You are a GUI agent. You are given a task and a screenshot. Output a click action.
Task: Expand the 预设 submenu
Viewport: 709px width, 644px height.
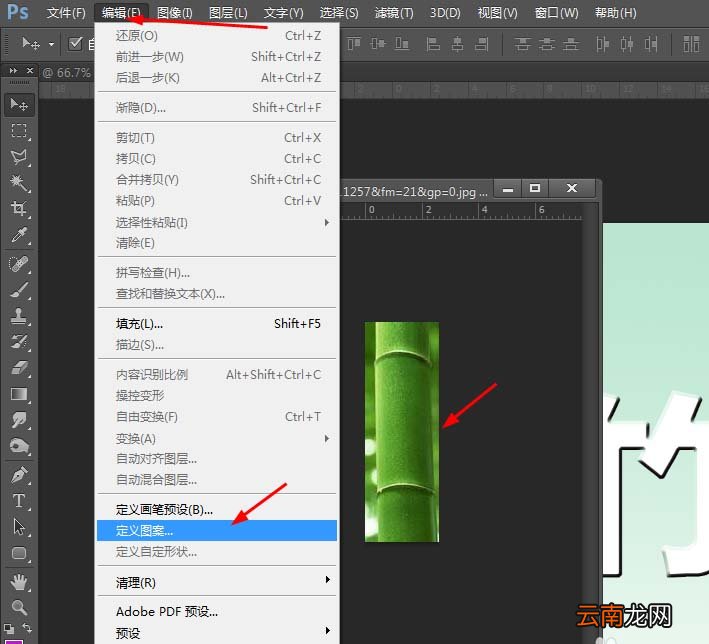(x=327, y=631)
